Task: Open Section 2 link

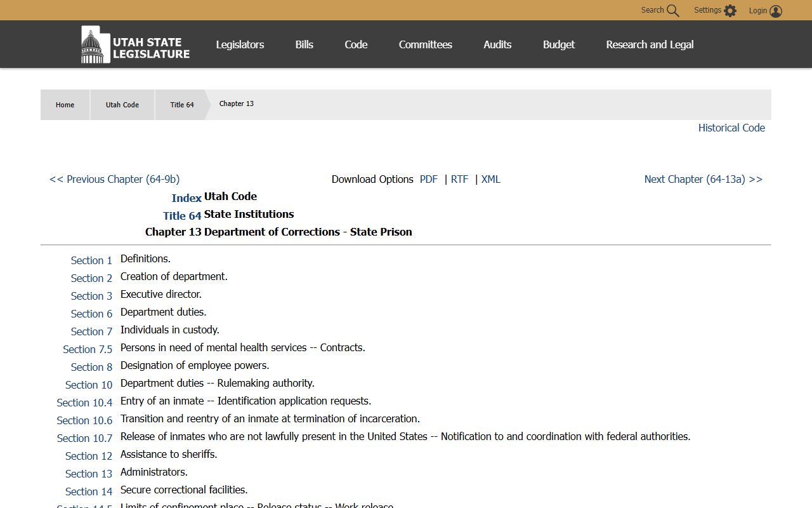Action: point(91,278)
